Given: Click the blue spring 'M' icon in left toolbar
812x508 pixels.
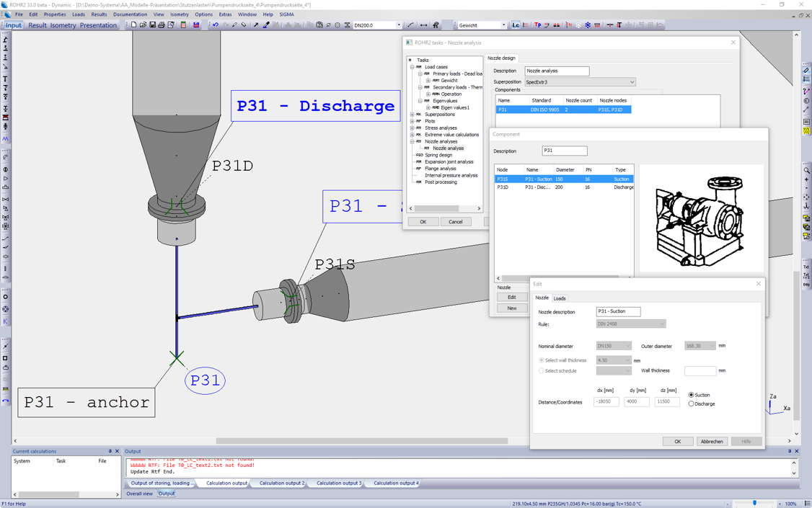Looking at the screenshot, I should pos(6,139).
